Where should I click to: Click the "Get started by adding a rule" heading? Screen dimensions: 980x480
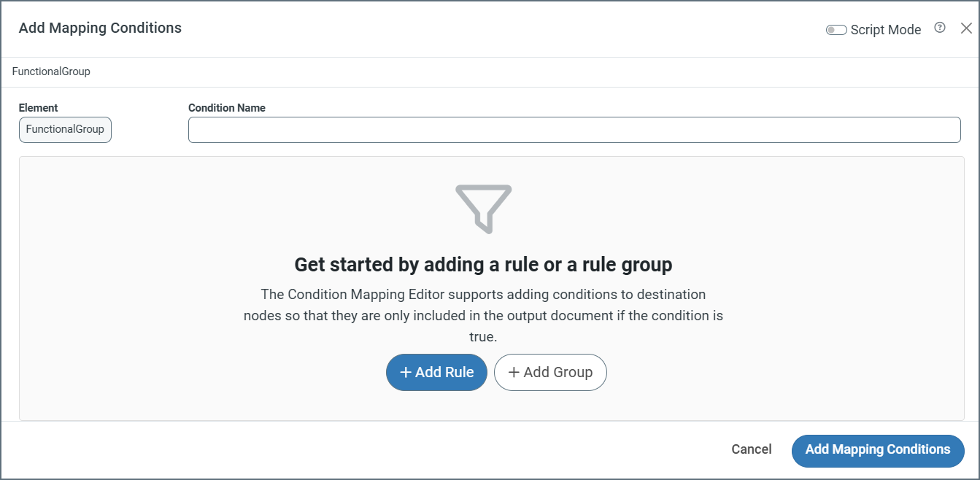[483, 264]
